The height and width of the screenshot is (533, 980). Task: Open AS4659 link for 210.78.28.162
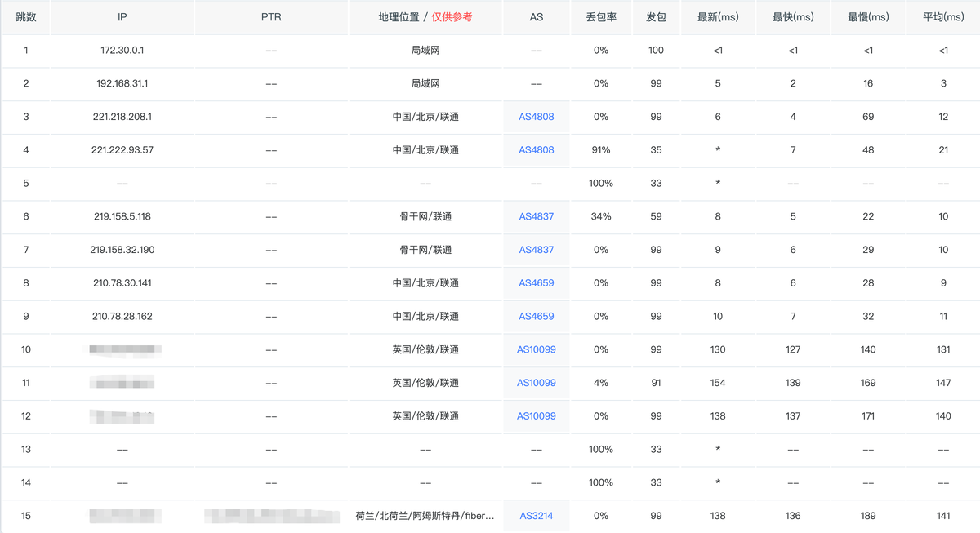(537, 316)
